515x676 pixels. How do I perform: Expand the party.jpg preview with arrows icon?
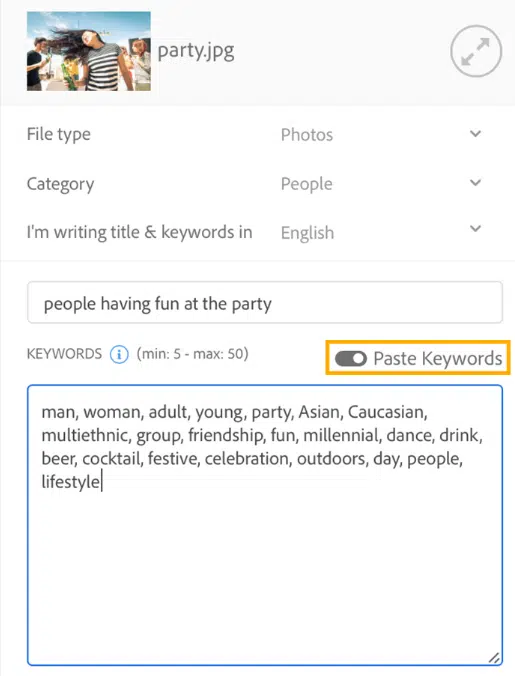(x=476, y=51)
